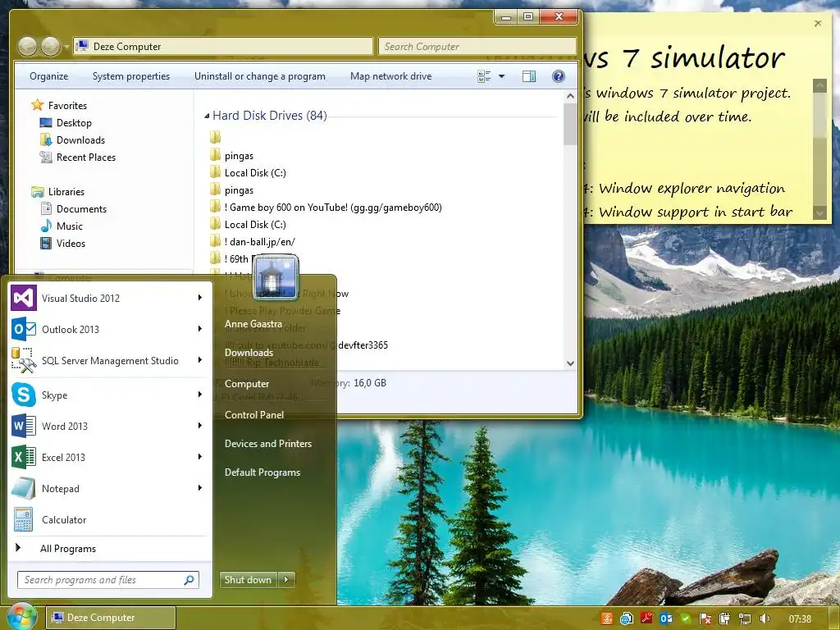840x630 pixels.
Task: Click the green checkmark security tray icon
Action: tap(686, 619)
